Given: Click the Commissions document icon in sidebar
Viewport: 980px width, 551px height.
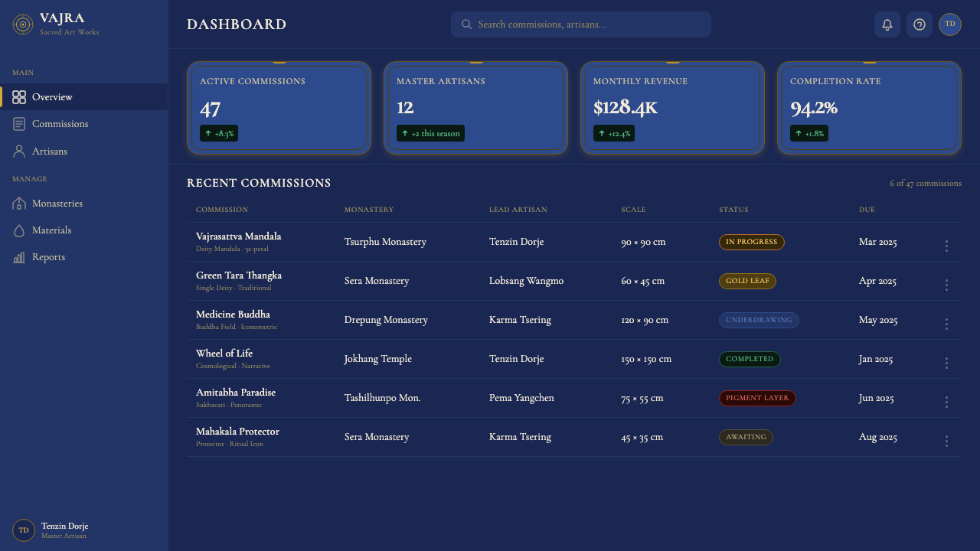Looking at the screenshot, I should pyautogui.click(x=19, y=124).
